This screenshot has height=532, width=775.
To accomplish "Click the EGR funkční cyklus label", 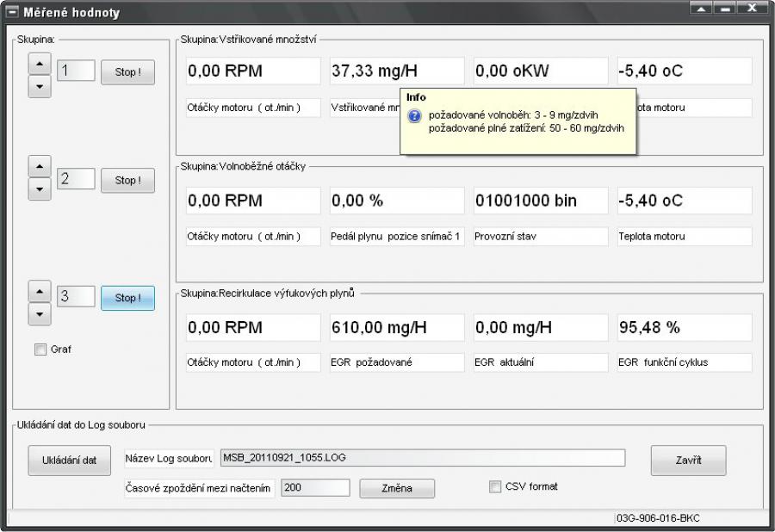I will [685, 362].
